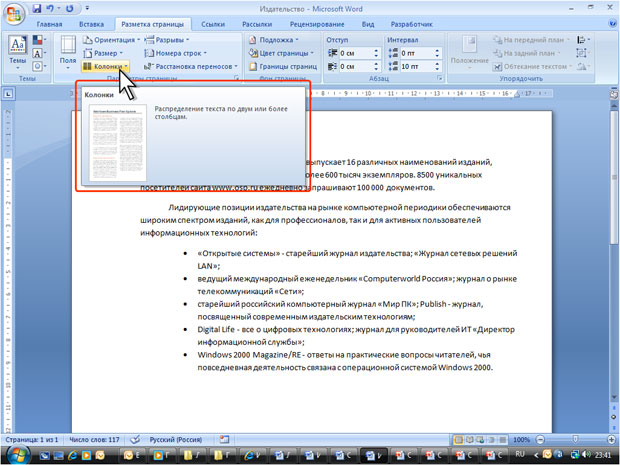Click the zoom in plus button

point(612,440)
